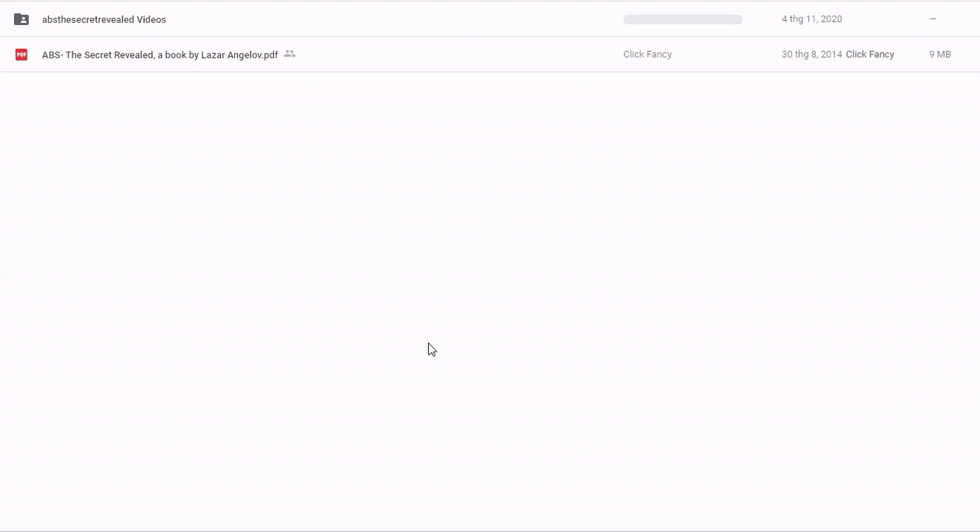Click the 30 thg 8, 2014 modified date
The height and width of the screenshot is (532, 980).
pos(811,54)
